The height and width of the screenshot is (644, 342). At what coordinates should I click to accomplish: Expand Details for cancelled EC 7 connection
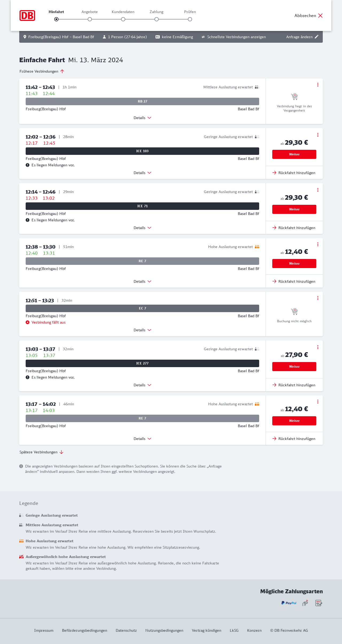[142, 330]
